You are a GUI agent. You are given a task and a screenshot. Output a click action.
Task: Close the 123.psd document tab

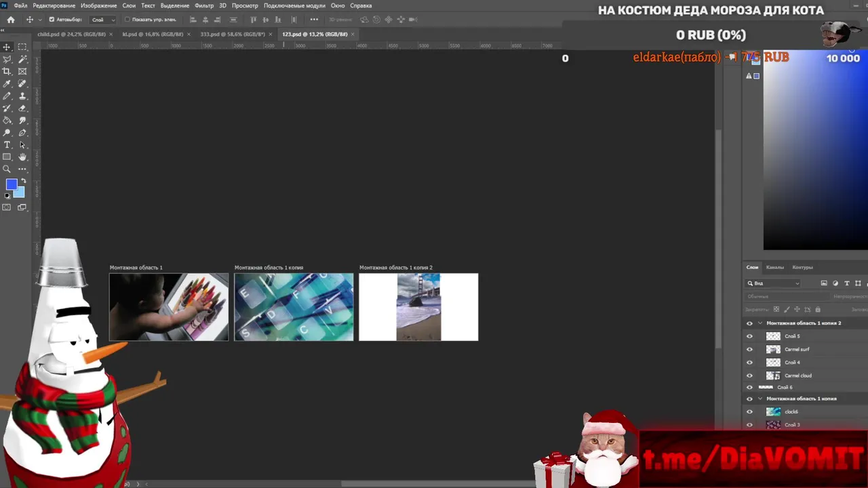[353, 34]
